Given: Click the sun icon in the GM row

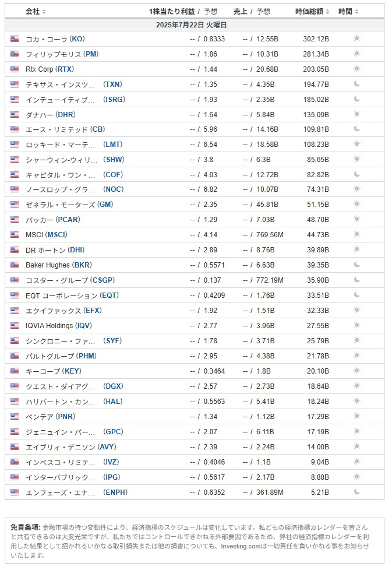Looking at the screenshot, I should pos(356,204).
